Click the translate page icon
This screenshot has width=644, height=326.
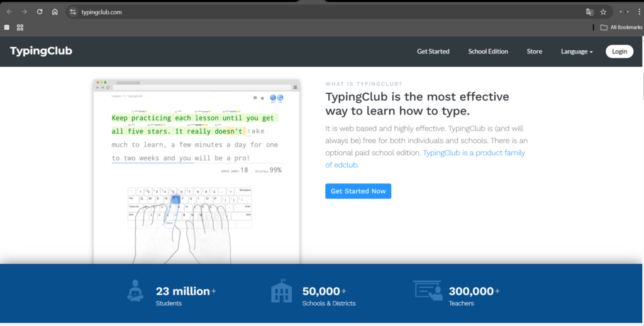click(589, 12)
